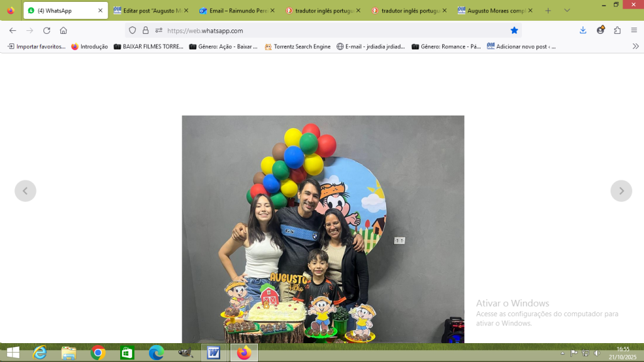Open the extensions puzzle-piece menu
The image size is (644, 362).
point(617,30)
